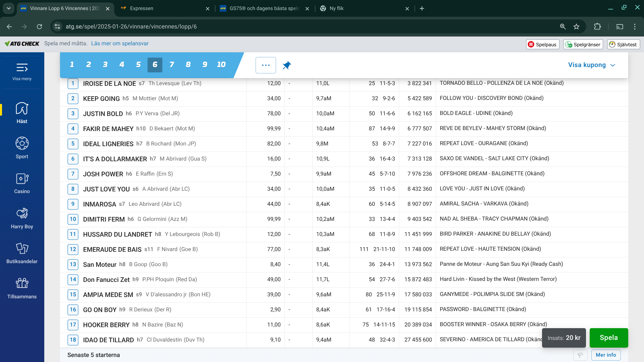
Task: Open the three-dot more options menu
Action: (266, 65)
